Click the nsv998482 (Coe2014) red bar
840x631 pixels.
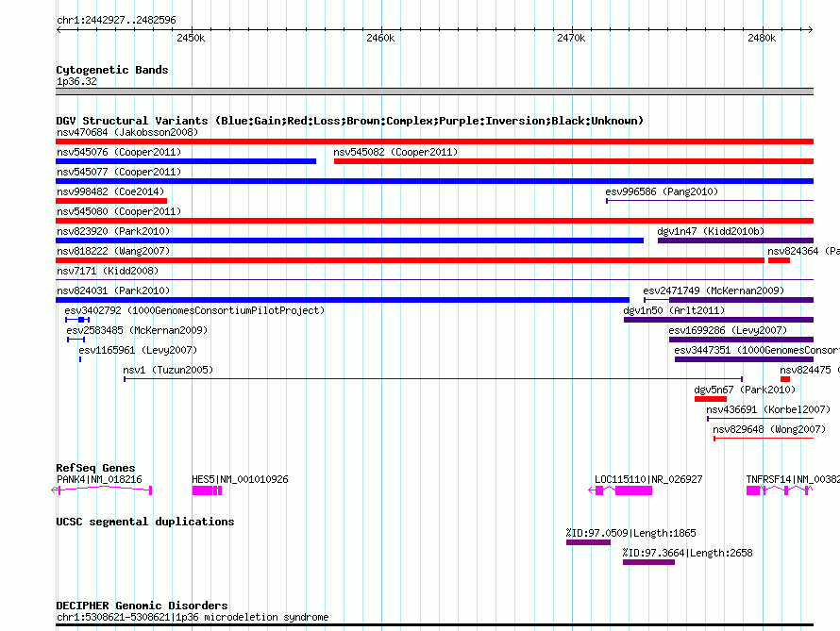click(x=111, y=201)
